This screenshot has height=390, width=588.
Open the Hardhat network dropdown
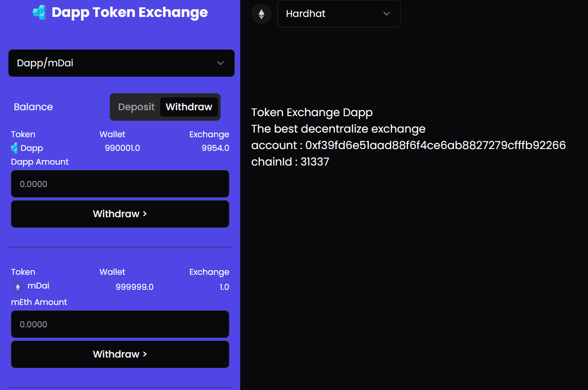339,14
